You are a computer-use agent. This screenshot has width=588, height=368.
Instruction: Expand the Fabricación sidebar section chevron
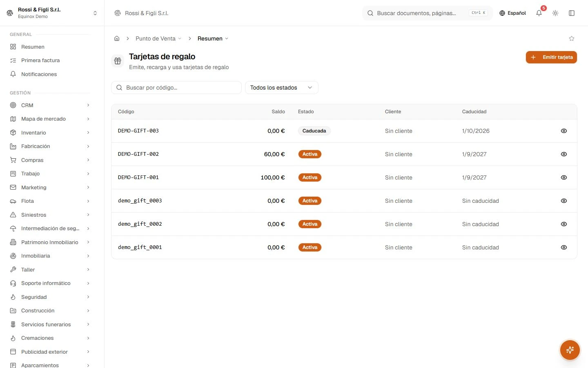click(88, 146)
